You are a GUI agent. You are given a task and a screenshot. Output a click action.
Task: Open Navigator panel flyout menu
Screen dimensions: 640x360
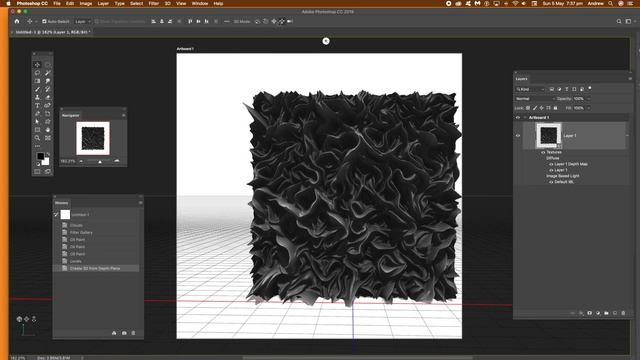click(x=124, y=116)
